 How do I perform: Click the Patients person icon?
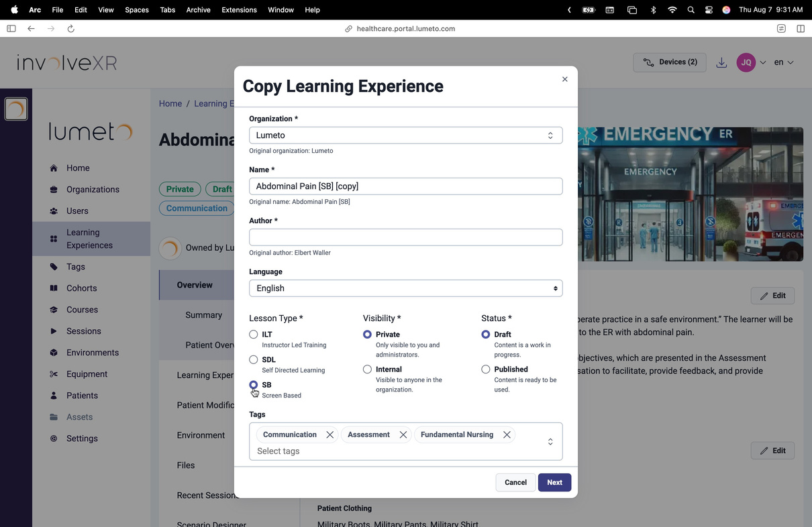click(x=54, y=396)
